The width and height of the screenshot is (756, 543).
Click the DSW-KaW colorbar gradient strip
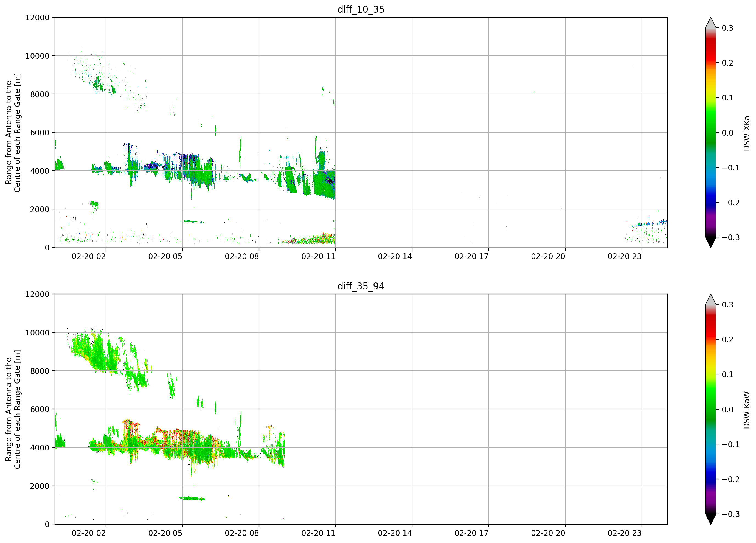pos(711,409)
